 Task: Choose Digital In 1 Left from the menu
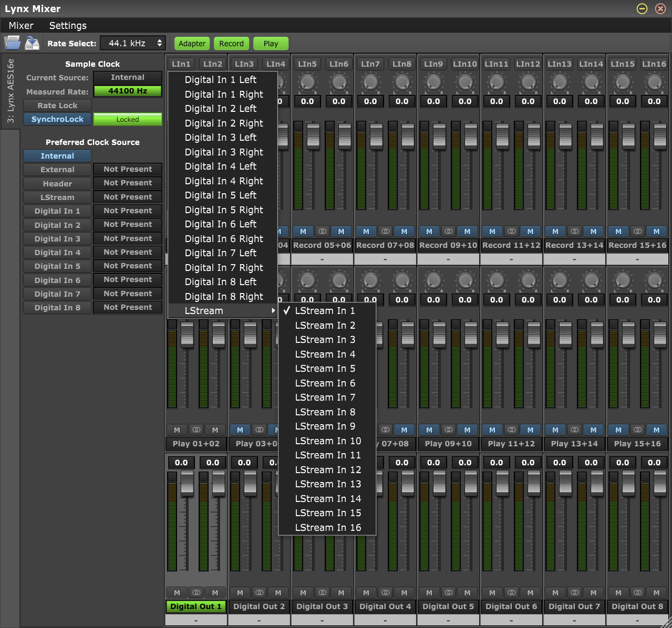point(223,80)
